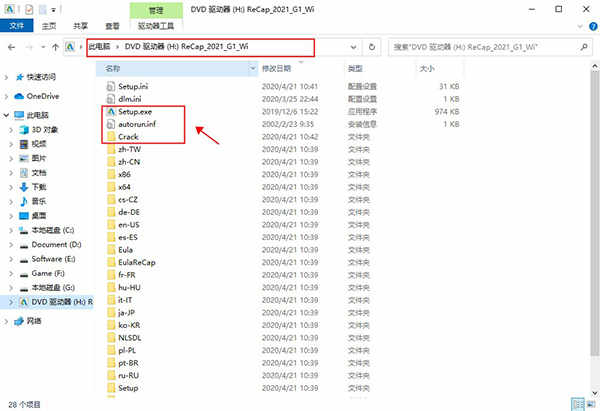Screen dimensions: 600x411
Task: Select the EulaReCap folder
Action: pyautogui.click(x=137, y=263)
